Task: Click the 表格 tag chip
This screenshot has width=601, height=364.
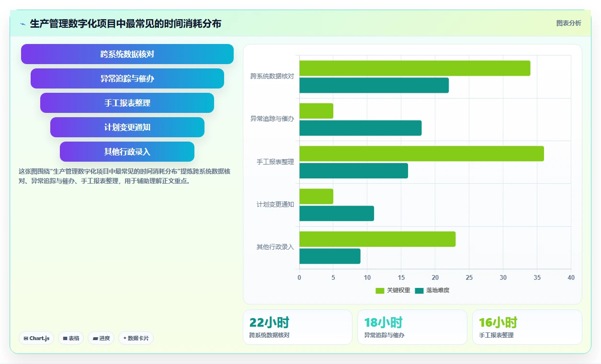Action: (x=71, y=338)
